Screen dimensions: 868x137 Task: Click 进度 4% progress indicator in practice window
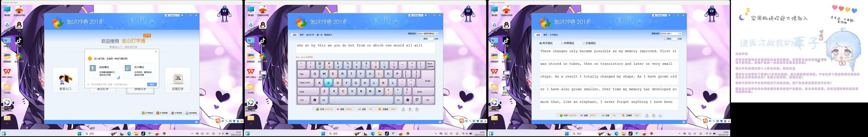click(365, 109)
